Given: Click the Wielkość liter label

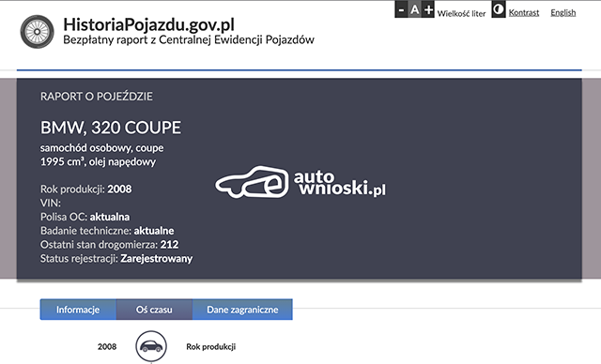Looking at the screenshot, I should click(461, 13).
